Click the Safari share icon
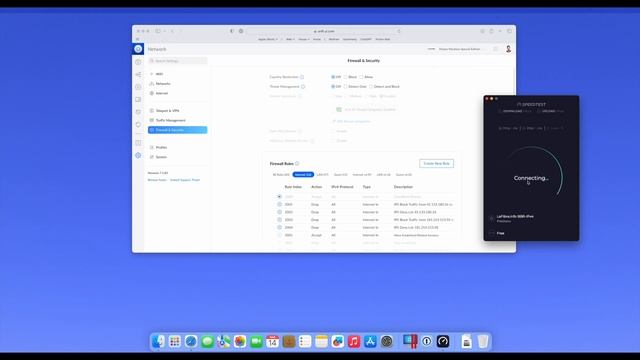Viewport: 640px width, 360px height. (491, 31)
